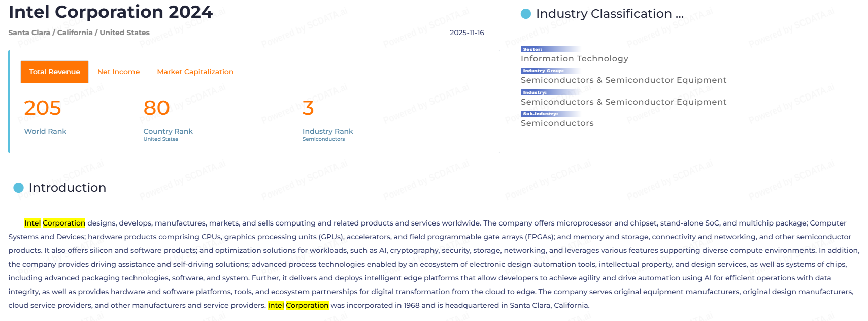Open the Country Rank link
Viewport: 868px width, 321px height.
168,131
